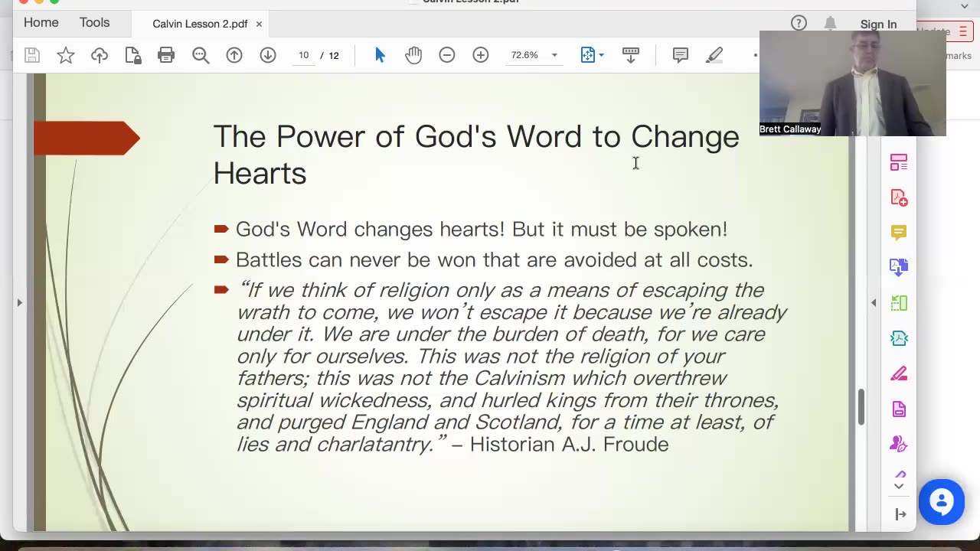Open the yellow Comment tool in sidebar
Image resolution: width=980 pixels, height=551 pixels.
[x=899, y=232]
